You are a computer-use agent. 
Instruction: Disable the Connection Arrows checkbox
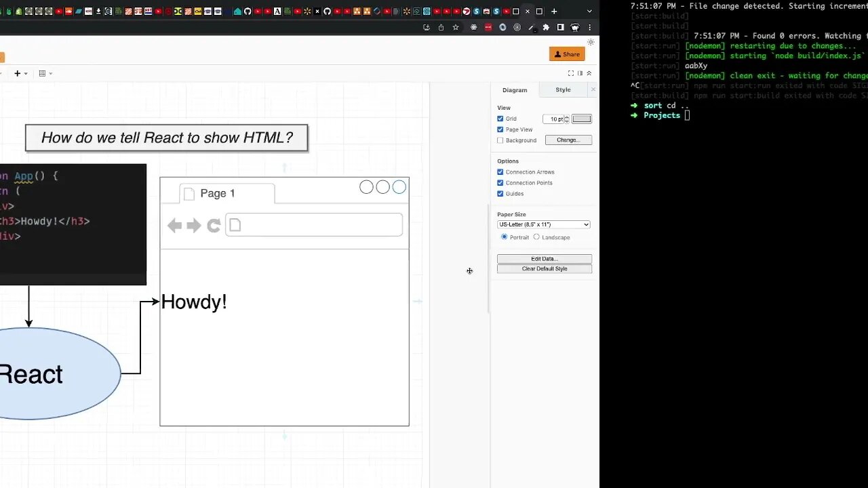pos(500,172)
